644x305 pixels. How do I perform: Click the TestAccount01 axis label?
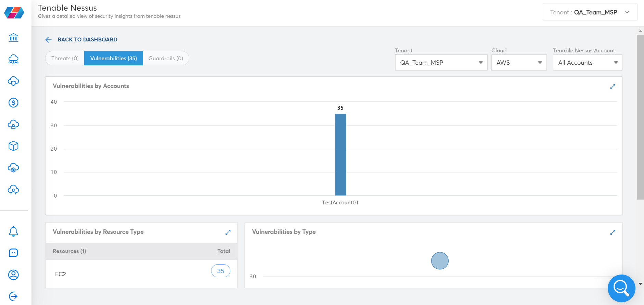340,203
